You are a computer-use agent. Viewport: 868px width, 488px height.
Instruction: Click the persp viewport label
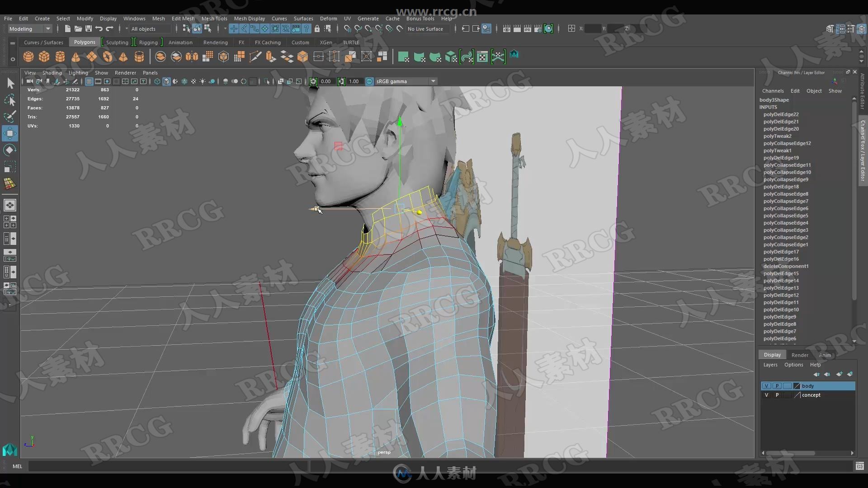coord(385,451)
